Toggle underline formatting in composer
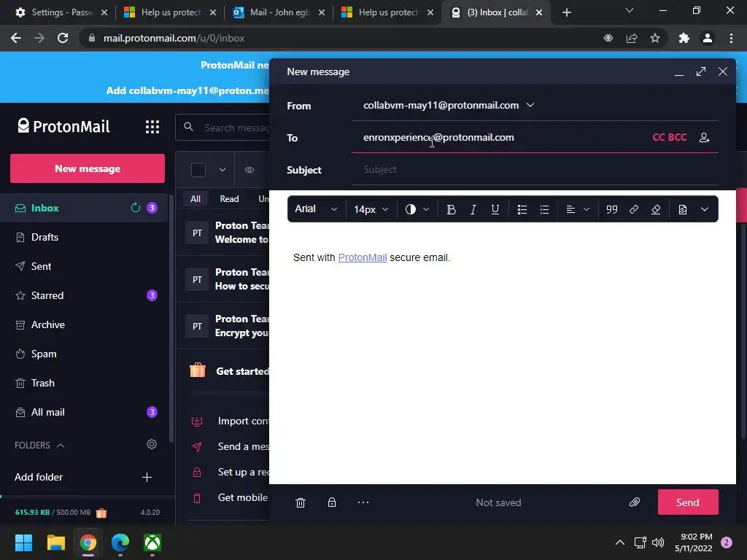This screenshot has width=747, height=560. pos(495,209)
